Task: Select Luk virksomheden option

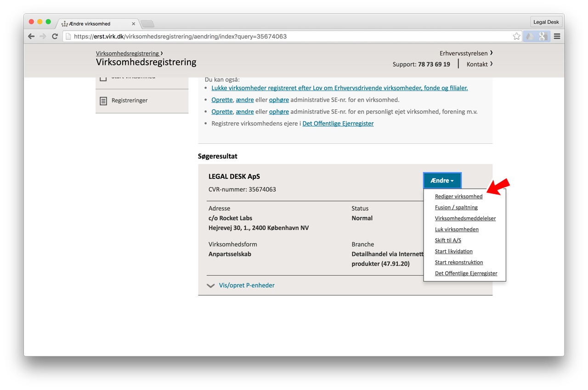Action: click(457, 229)
